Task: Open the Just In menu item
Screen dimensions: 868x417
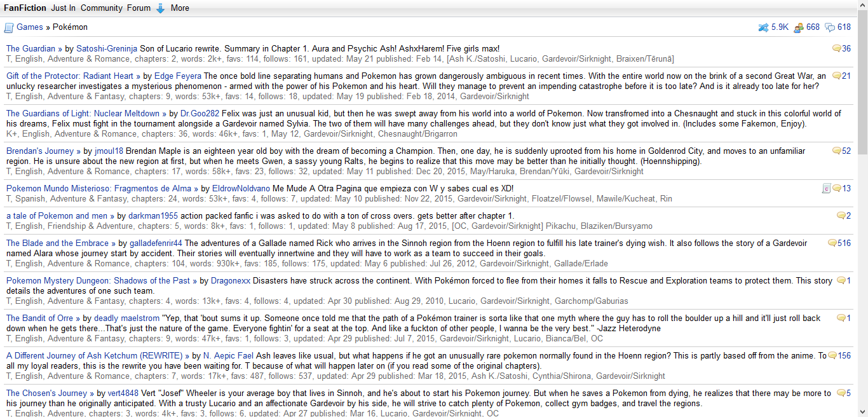Action: 63,8
